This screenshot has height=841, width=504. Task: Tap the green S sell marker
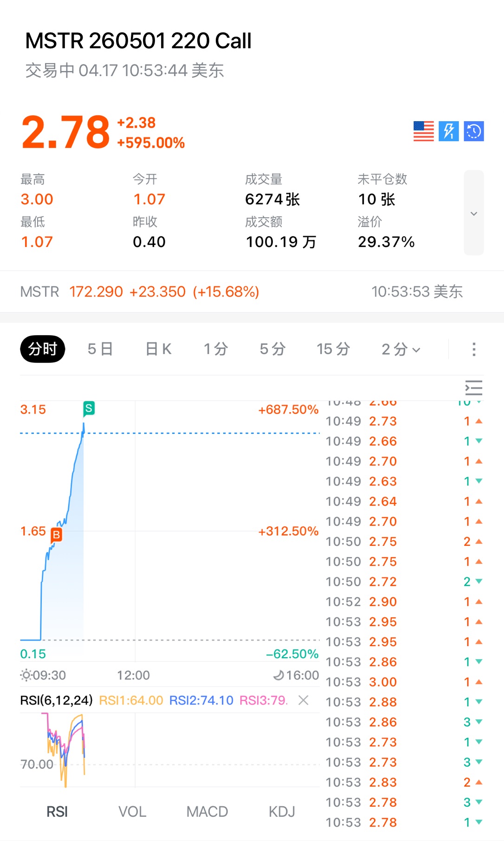coord(89,408)
